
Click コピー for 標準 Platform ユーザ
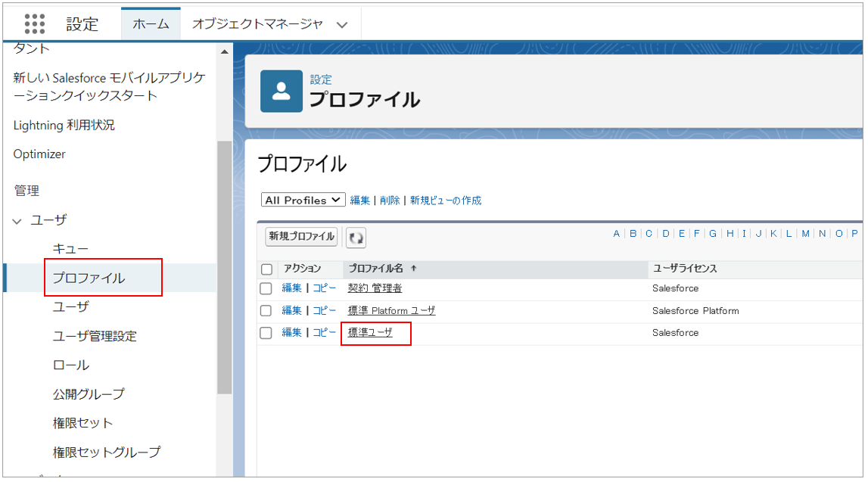325,310
